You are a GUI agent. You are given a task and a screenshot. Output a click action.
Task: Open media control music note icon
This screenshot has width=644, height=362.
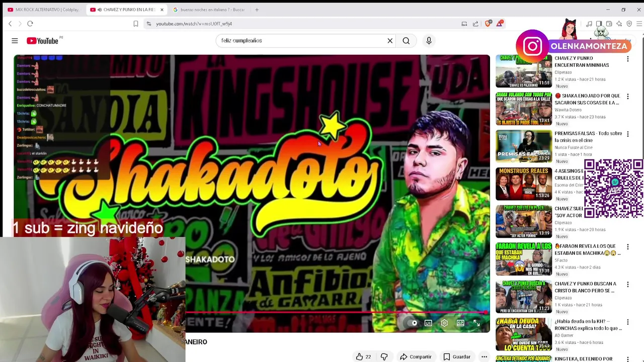coord(589,24)
